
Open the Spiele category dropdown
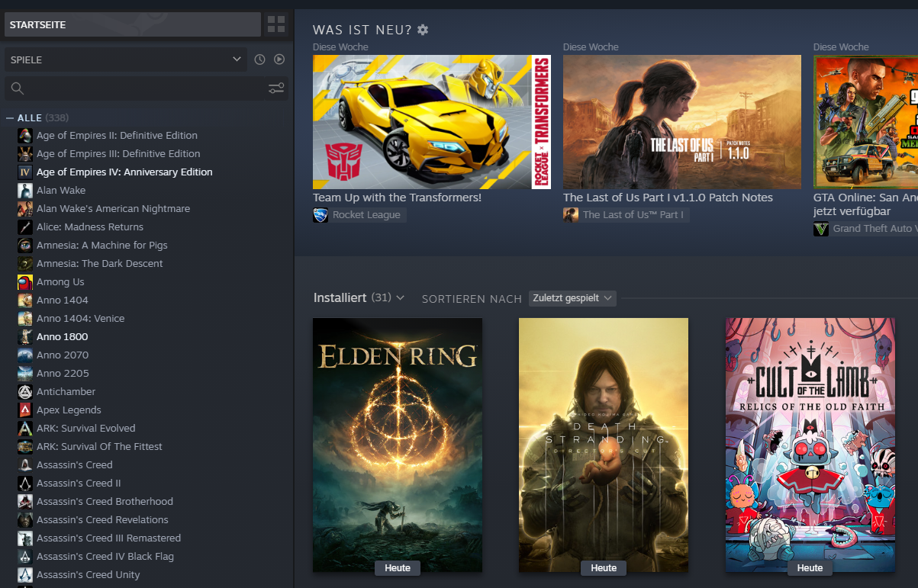click(x=126, y=59)
